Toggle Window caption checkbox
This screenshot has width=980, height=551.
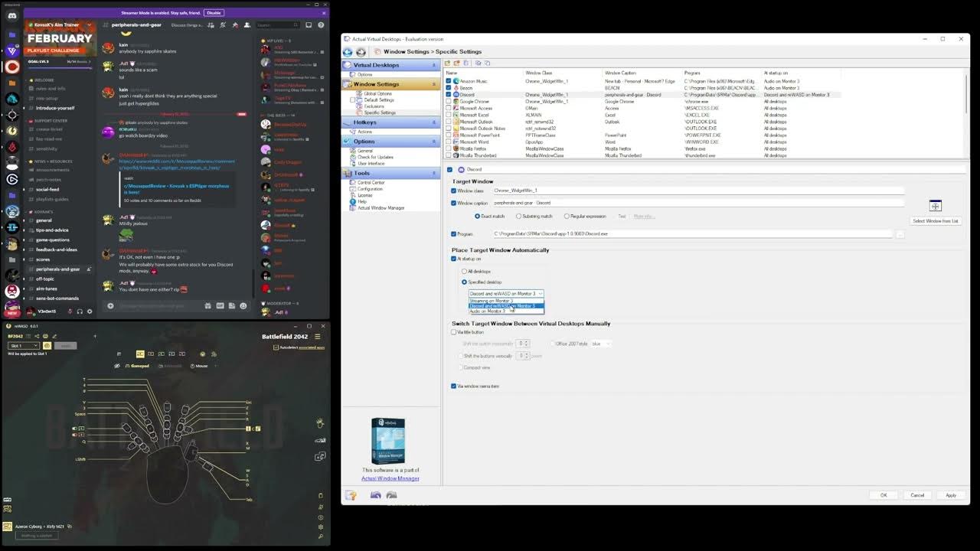453,203
